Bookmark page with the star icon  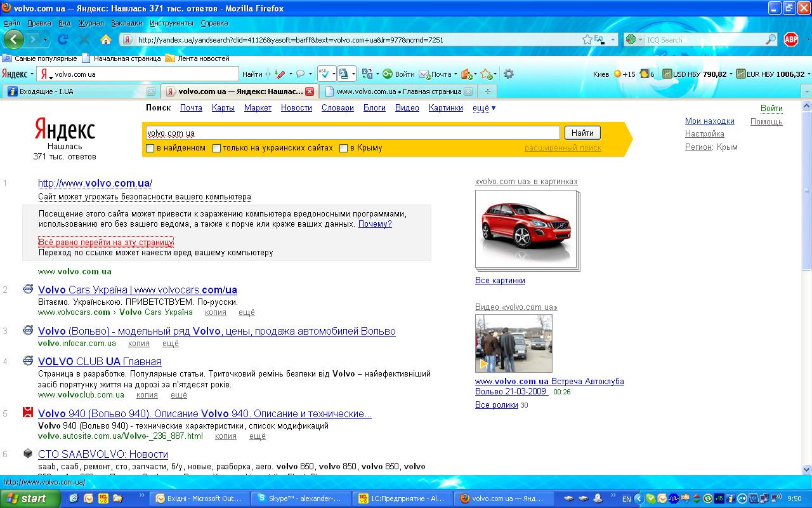[x=587, y=39]
